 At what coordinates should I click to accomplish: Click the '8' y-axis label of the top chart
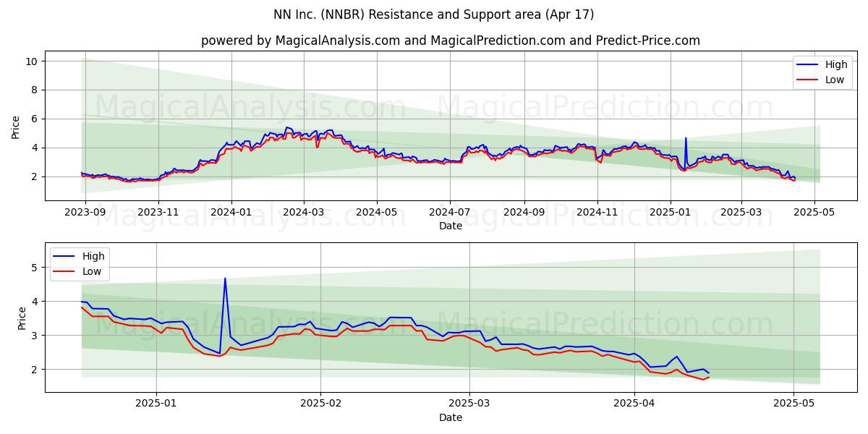tap(34, 90)
